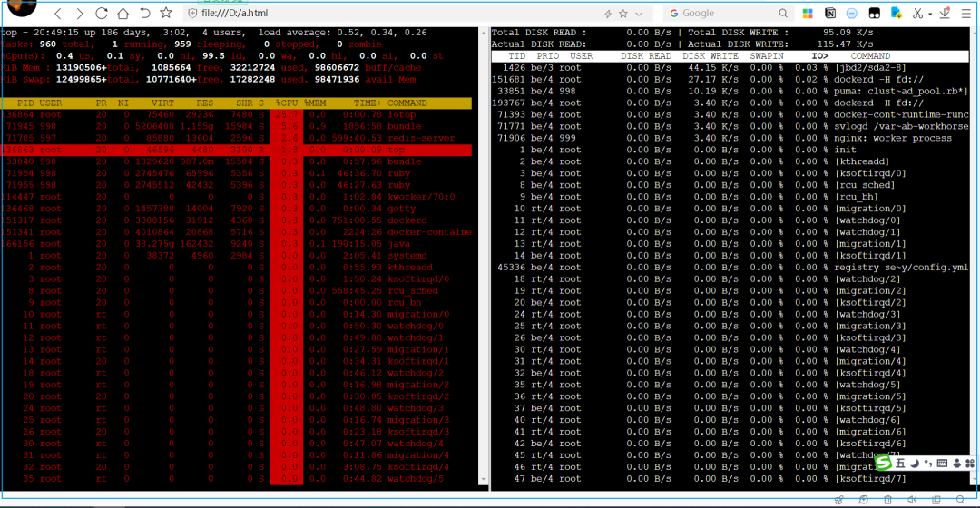Click the browser doctor status bar icon
This screenshot has height=508, width=980.
pyautogui.click(x=863, y=500)
